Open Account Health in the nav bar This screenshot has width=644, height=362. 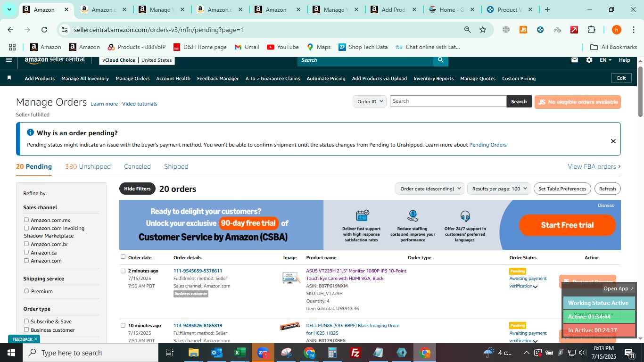click(173, 78)
